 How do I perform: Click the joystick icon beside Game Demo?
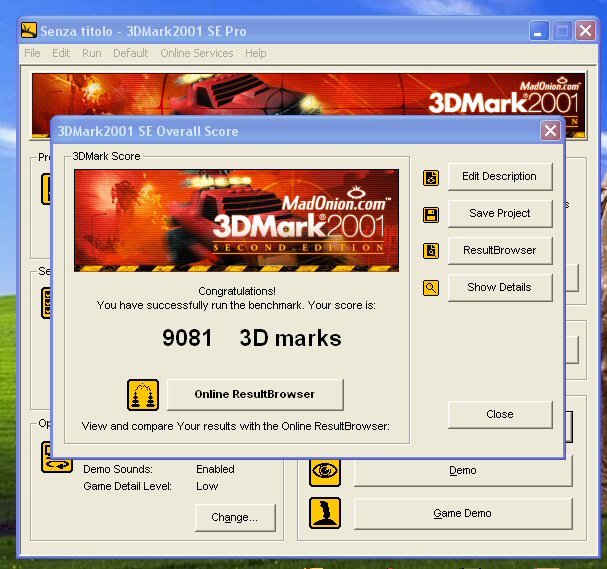[325, 513]
